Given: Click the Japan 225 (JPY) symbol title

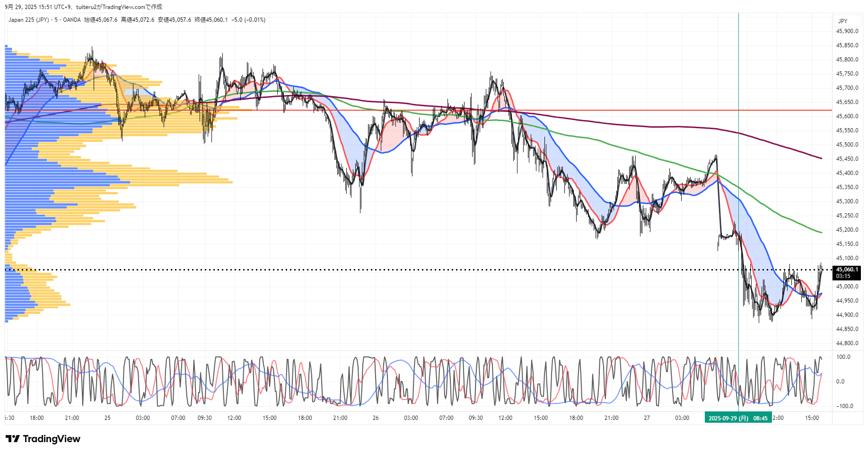Looking at the screenshot, I should (x=28, y=20).
